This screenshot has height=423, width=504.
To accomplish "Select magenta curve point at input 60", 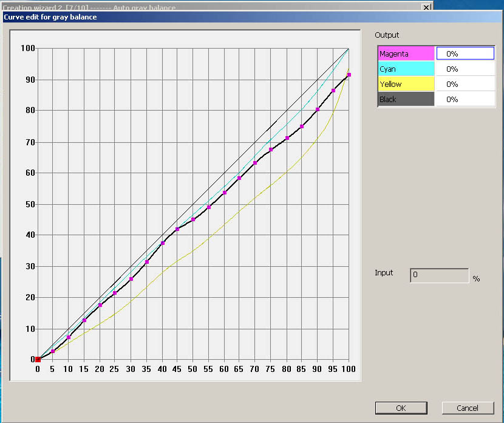I will pos(225,193).
